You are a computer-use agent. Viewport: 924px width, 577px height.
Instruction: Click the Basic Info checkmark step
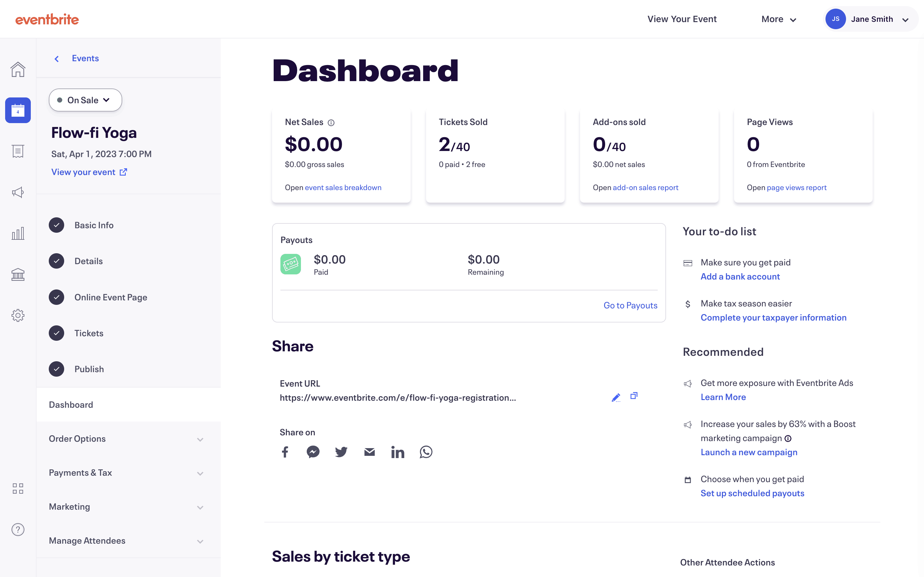click(x=56, y=225)
